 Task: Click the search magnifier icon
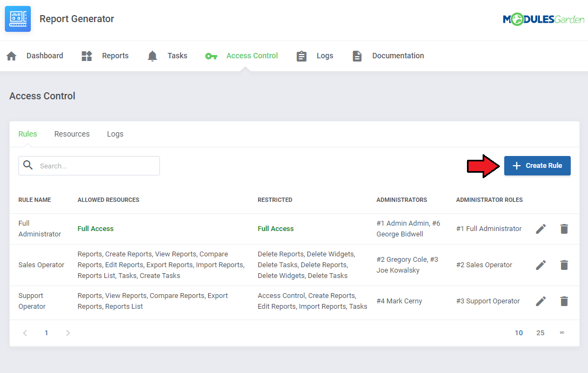28,165
